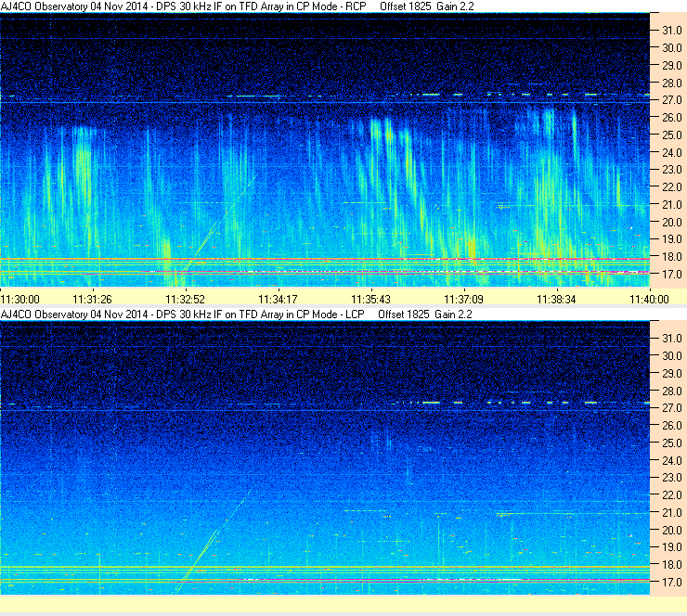Image resolution: width=687 pixels, height=616 pixels.
Task: Click the 20.0 frequency label in RCP chart
Action: (671, 222)
